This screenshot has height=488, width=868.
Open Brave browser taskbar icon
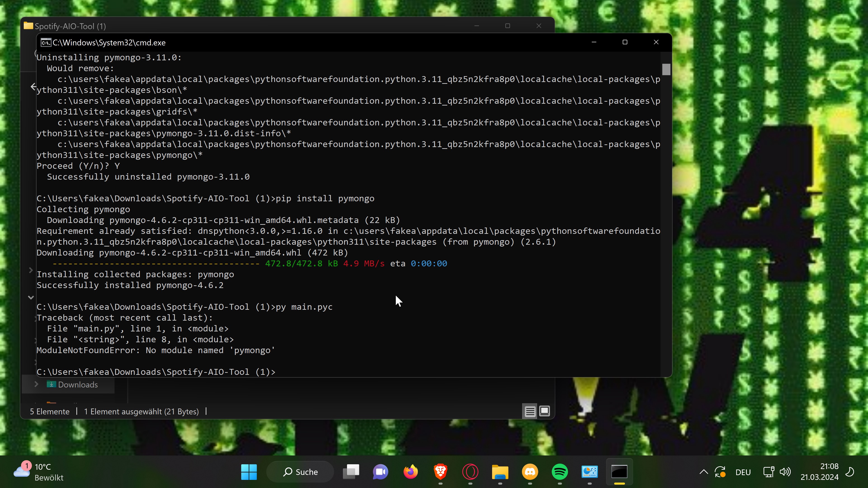click(440, 472)
